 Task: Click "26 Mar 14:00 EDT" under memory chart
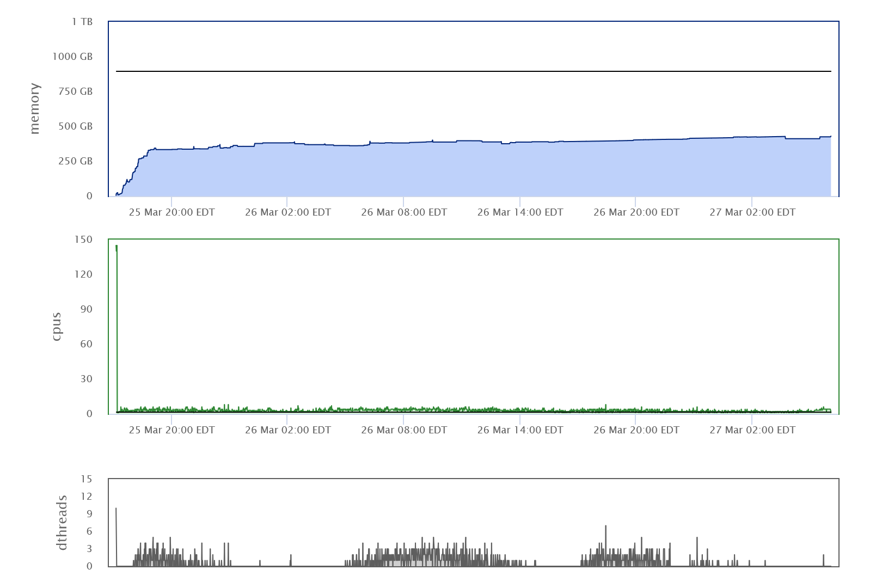[520, 212]
